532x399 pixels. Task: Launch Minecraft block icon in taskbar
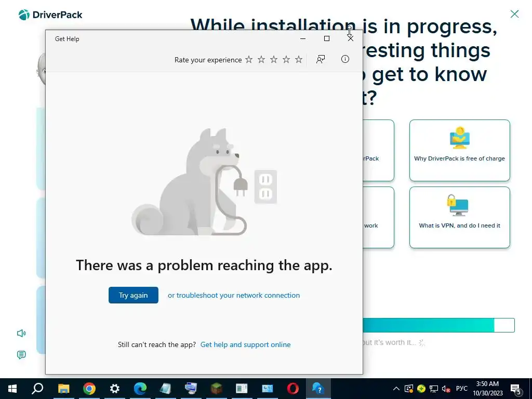point(217,389)
